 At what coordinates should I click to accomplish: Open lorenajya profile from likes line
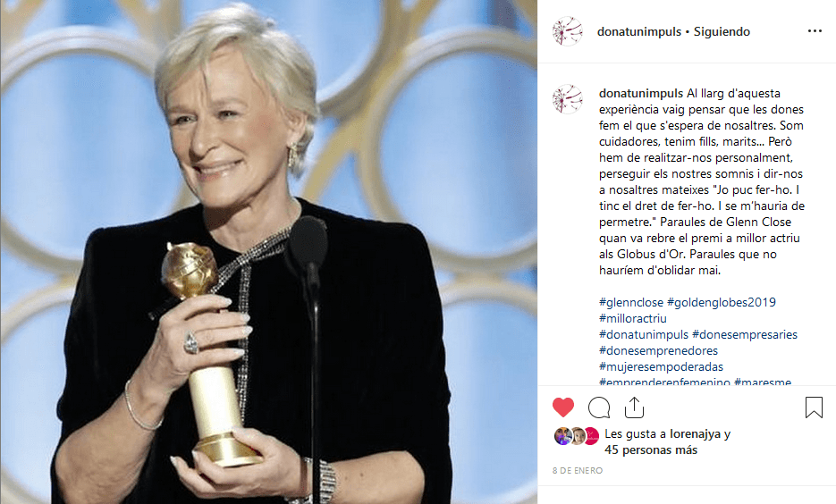pyautogui.click(x=696, y=433)
